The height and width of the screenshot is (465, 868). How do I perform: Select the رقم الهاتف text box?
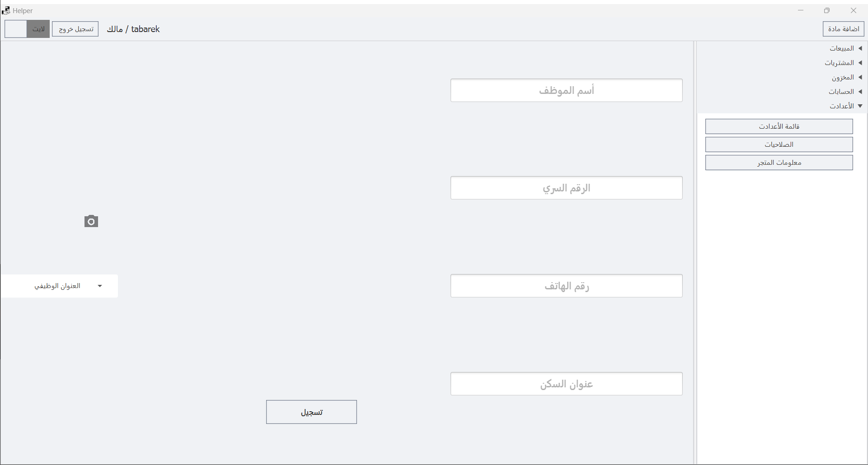566,286
